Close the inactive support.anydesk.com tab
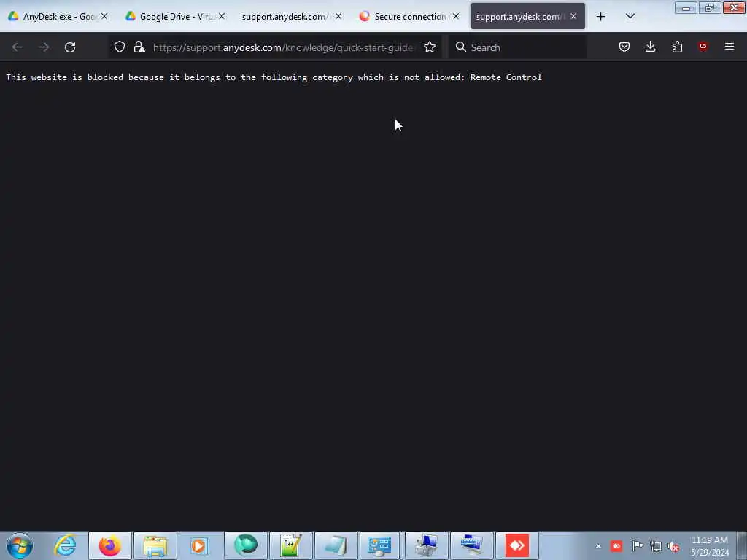 tap(338, 17)
